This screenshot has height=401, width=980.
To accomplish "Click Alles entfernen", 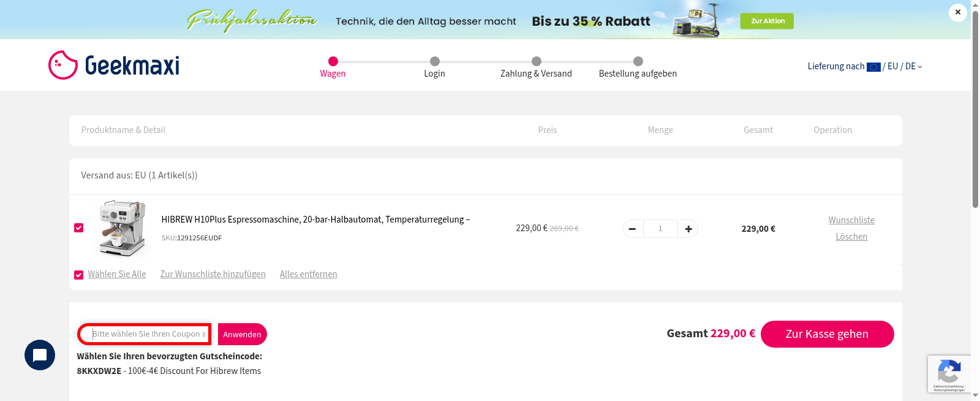I will point(309,274).
